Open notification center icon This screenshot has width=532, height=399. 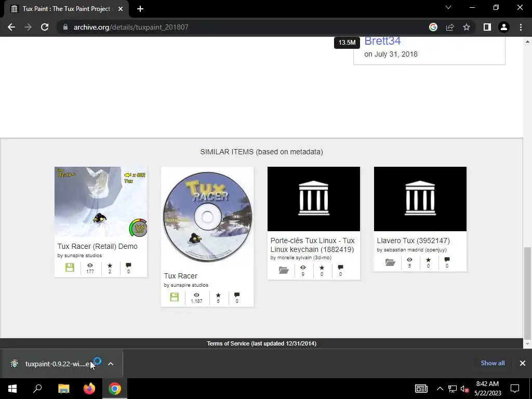[x=515, y=389]
